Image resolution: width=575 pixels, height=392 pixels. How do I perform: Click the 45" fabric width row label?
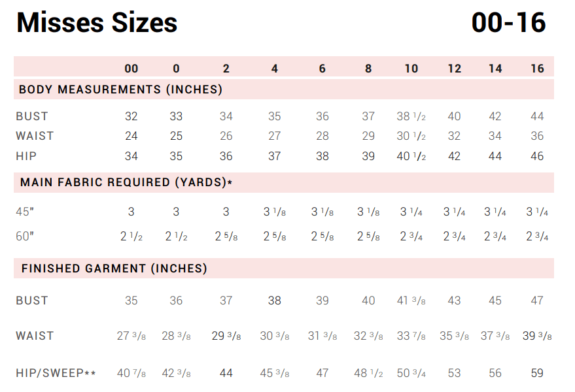26,212
